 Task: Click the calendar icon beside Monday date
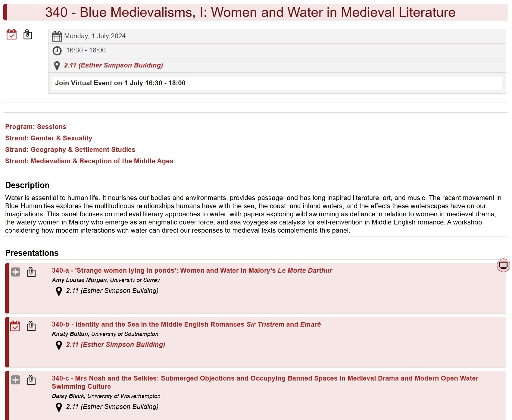57,36
